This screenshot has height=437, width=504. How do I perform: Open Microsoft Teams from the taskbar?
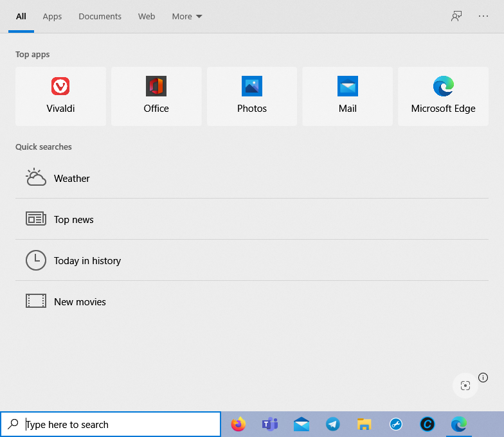[x=270, y=424]
